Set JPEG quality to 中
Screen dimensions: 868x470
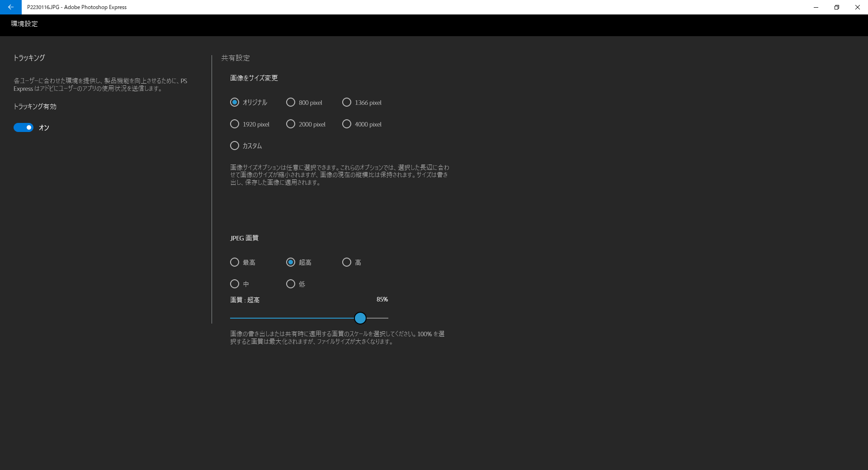point(235,284)
